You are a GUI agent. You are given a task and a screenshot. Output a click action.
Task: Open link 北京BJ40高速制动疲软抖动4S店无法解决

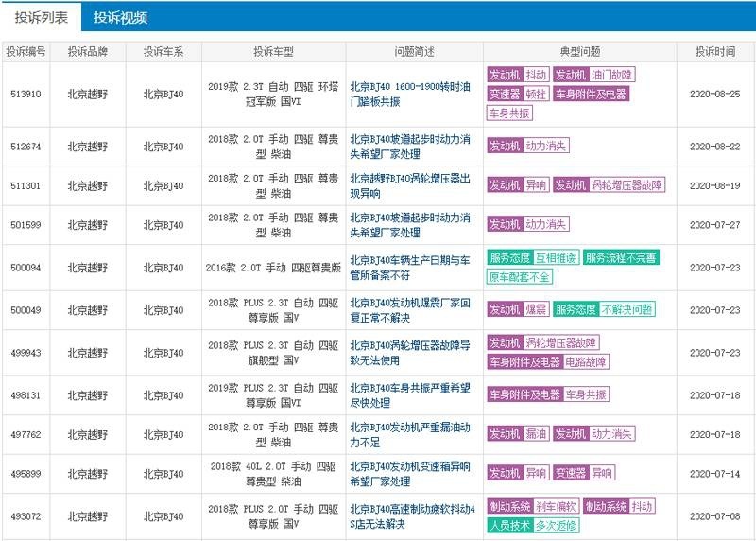point(412,516)
